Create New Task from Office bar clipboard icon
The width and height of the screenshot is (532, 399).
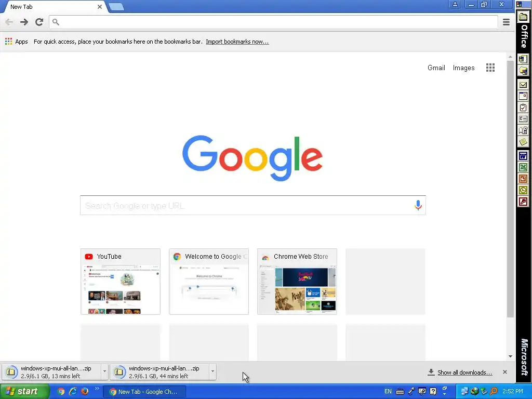[x=523, y=108]
